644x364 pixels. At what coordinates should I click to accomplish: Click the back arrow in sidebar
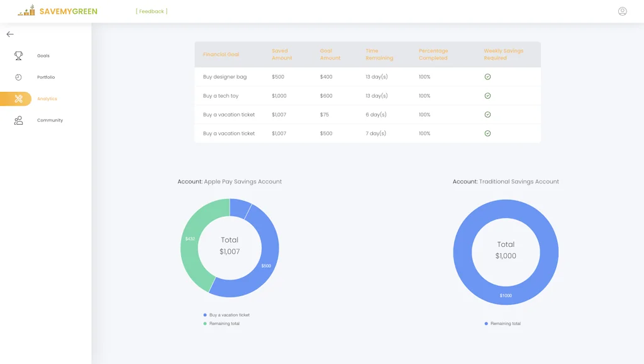tap(10, 35)
